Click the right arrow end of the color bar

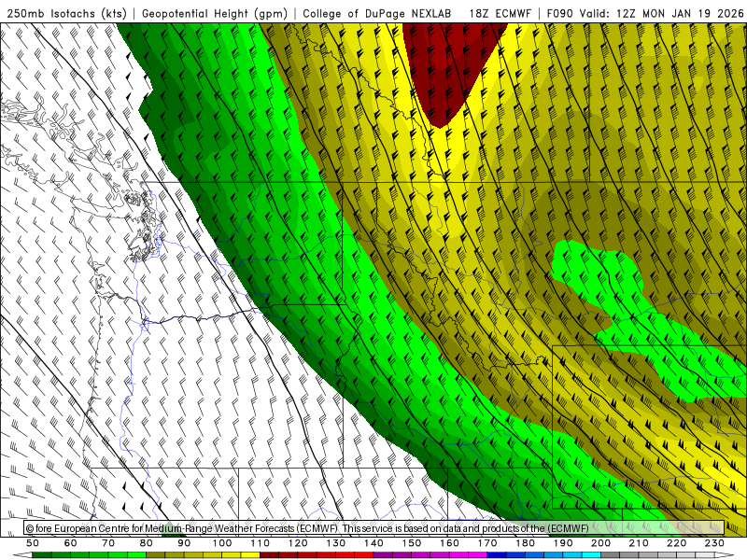tap(725, 555)
